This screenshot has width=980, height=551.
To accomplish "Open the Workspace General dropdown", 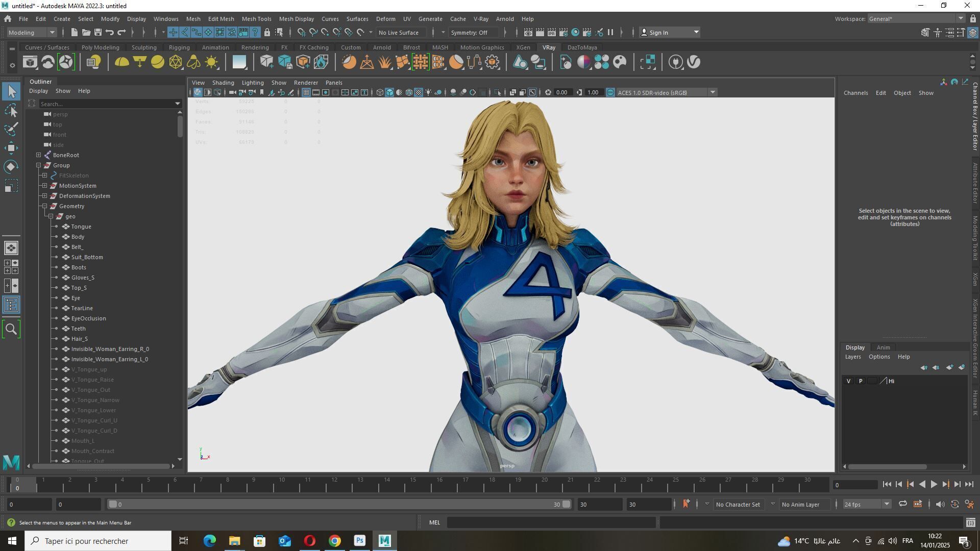I will coord(916,19).
